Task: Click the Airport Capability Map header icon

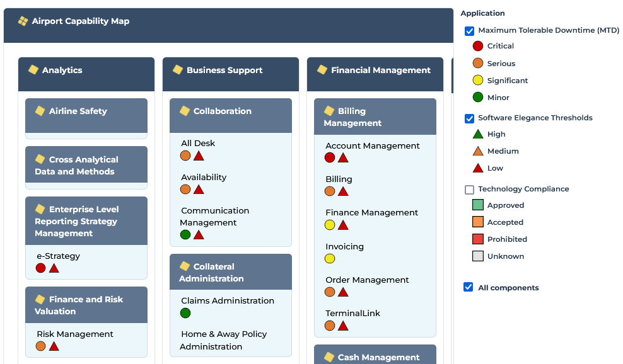Action: click(x=23, y=21)
